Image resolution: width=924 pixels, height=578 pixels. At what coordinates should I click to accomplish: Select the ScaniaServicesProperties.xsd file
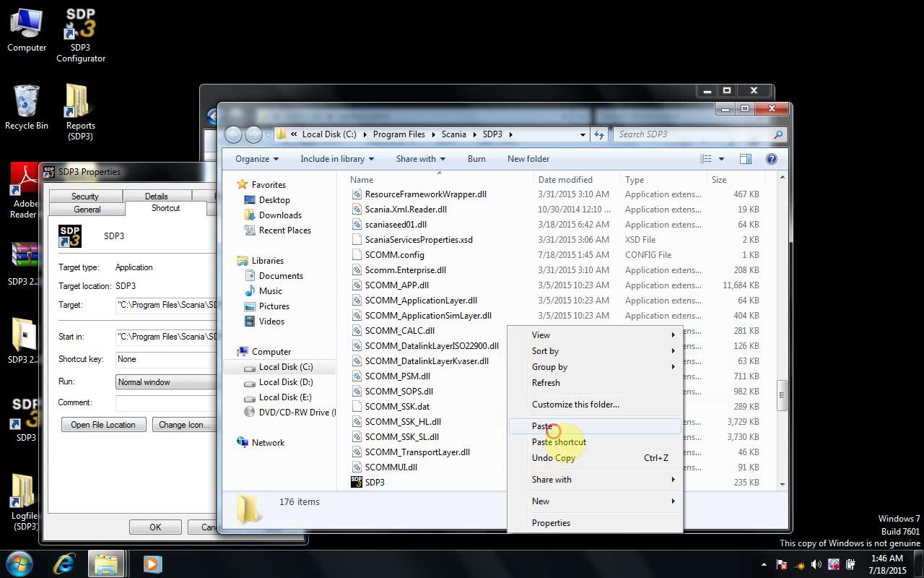(x=419, y=240)
